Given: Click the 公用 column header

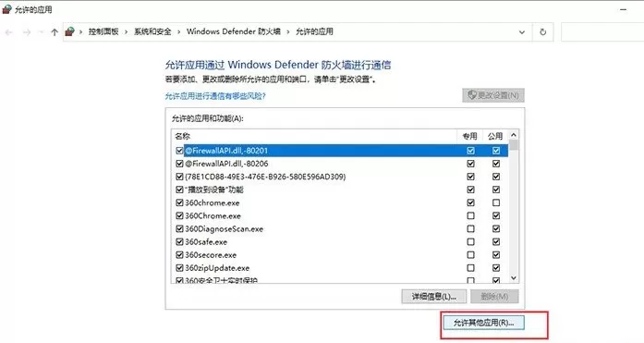Looking at the screenshot, I should [495, 136].
